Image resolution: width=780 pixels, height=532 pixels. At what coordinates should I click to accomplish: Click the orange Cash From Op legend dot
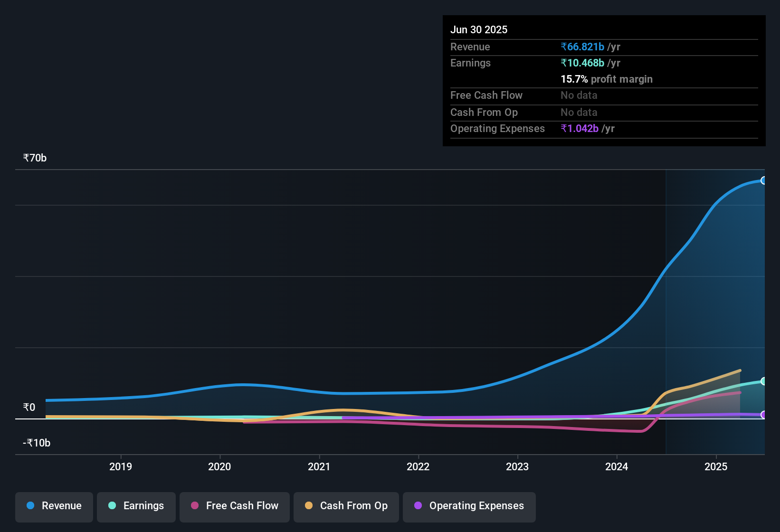pyautogui.click(x=309, y=506)
